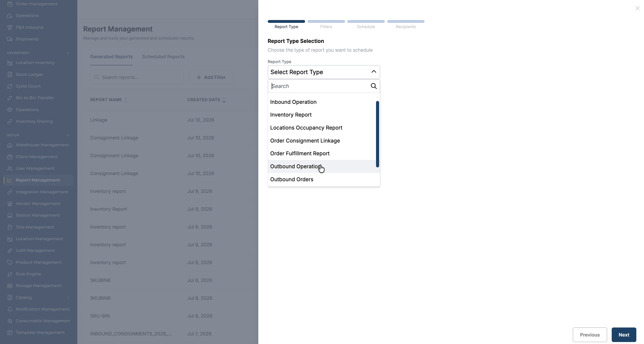Viewport: 644px width, 344px height.
Task: Switch to Generated Reports tab
Action: [x=111, y=57]
